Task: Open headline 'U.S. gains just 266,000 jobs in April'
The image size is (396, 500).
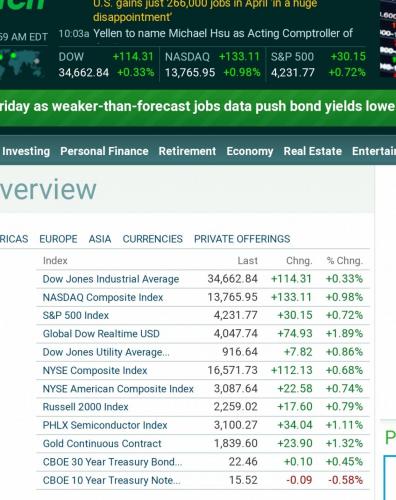Action: click(205, 10)
